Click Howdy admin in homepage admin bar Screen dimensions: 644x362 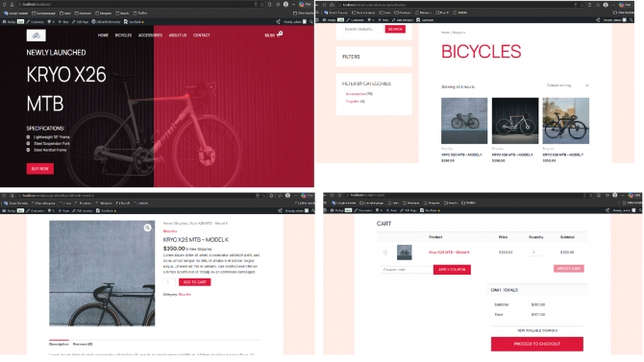tap(295, 22)
